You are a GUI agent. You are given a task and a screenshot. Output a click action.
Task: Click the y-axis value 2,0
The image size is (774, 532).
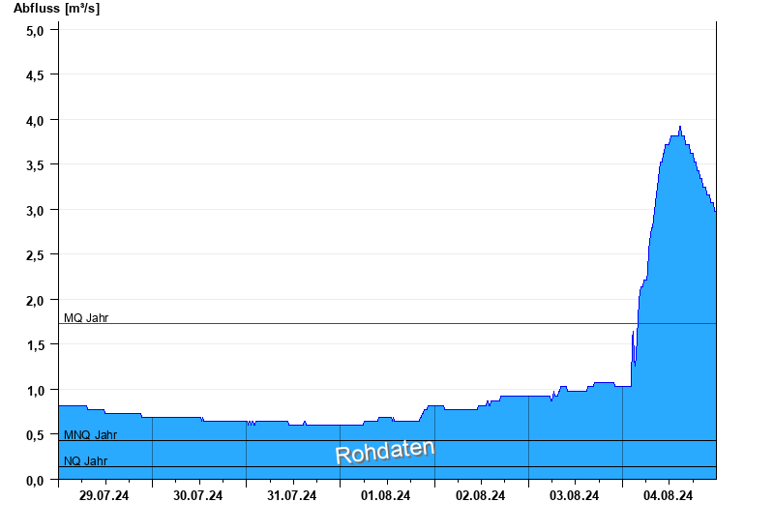click(x=35, y=301)
